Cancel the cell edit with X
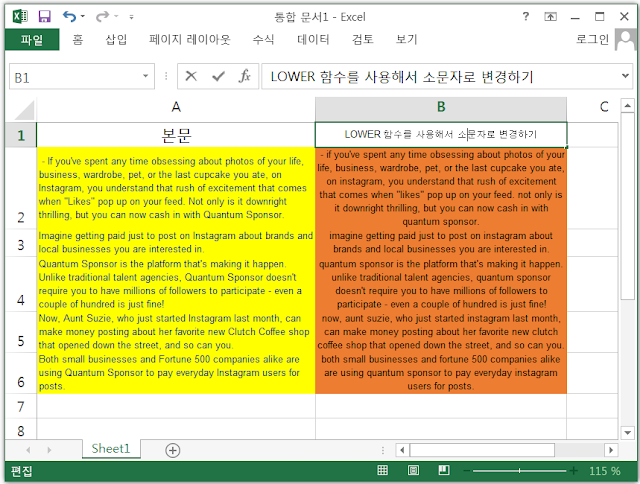 [191, 76]
